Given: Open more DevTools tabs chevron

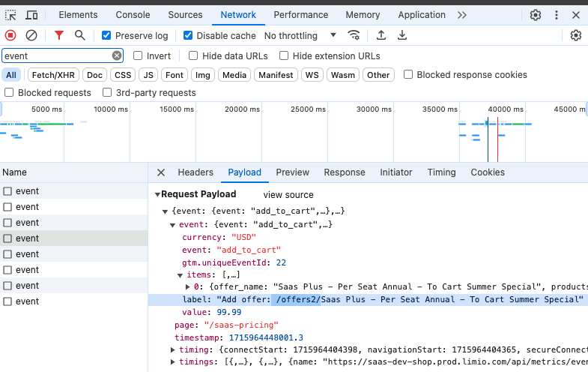Looking at the screenshot, I should coord(462,15).
